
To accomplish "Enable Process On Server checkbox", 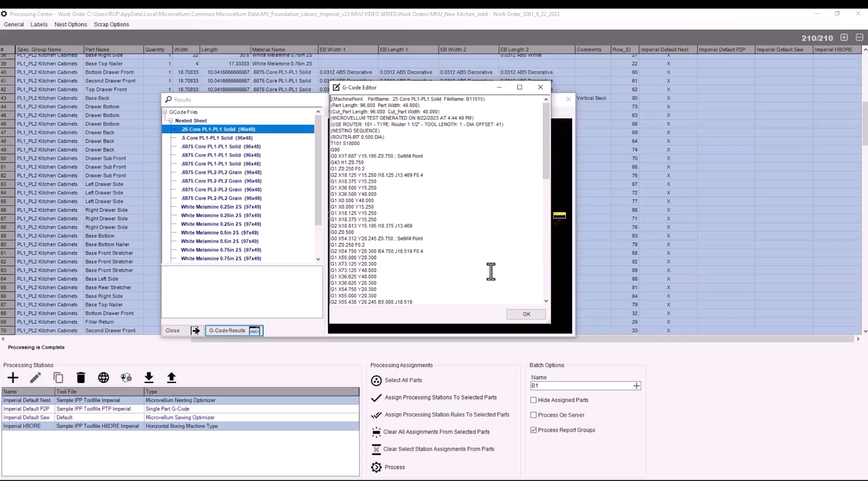I will 534,415.
